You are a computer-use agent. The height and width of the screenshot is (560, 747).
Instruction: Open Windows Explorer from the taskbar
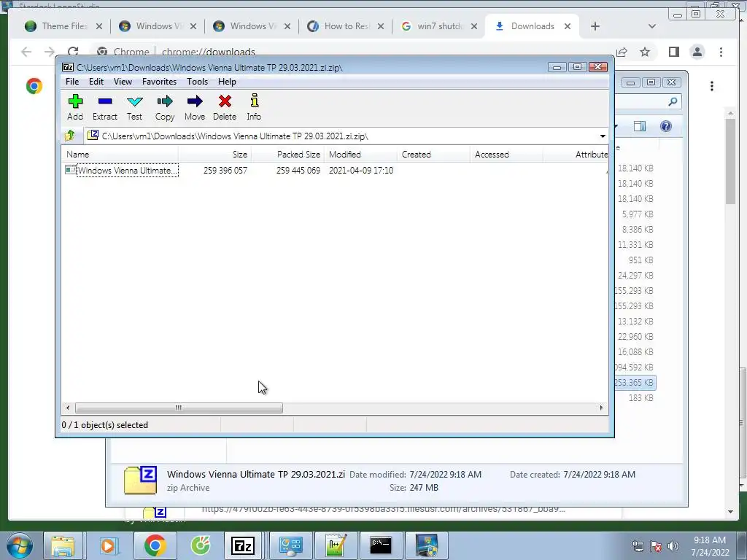click(x=63, y=545)
